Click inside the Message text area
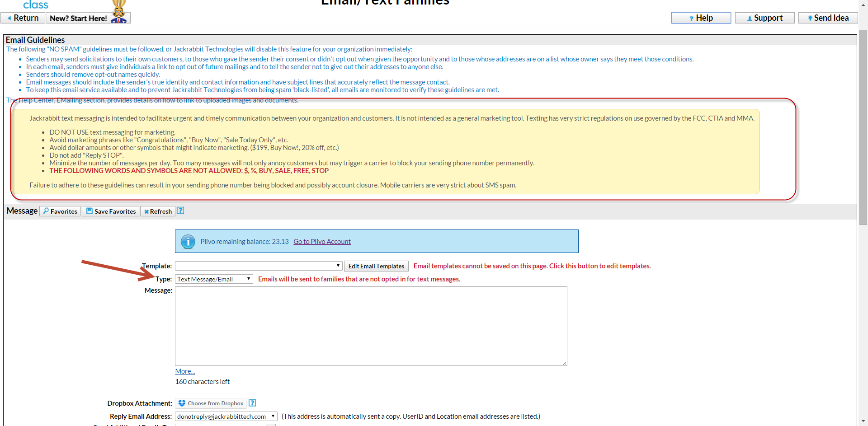This screenshot has width=868, height=426. pyautogui.click(x=371, y=326)
